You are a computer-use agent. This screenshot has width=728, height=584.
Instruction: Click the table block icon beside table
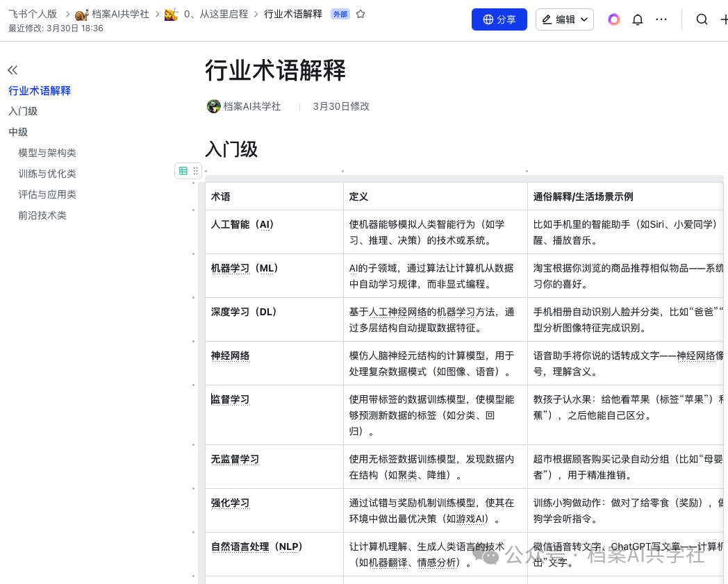coord(183,171)
